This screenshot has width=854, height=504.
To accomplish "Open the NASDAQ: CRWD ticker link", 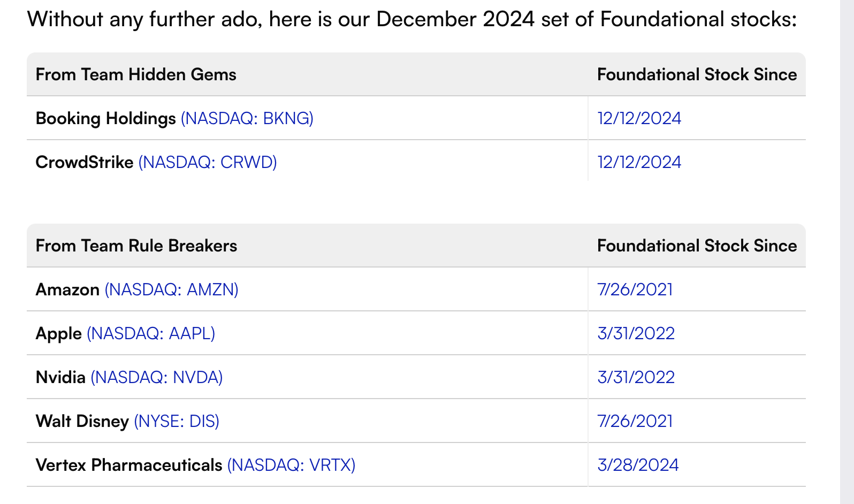I will point(208,162).
